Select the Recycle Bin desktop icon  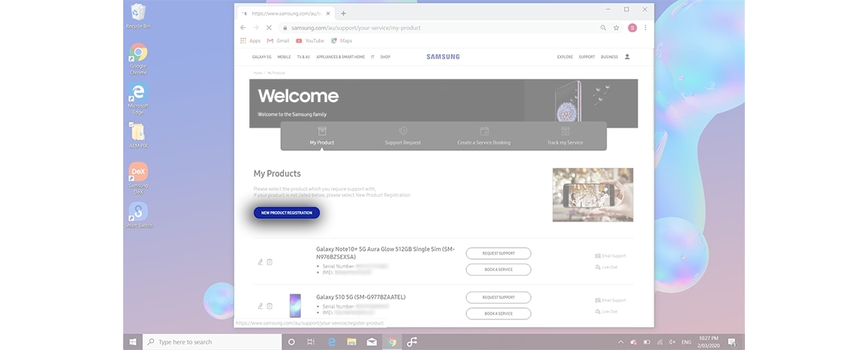click(x=138, y=17)
